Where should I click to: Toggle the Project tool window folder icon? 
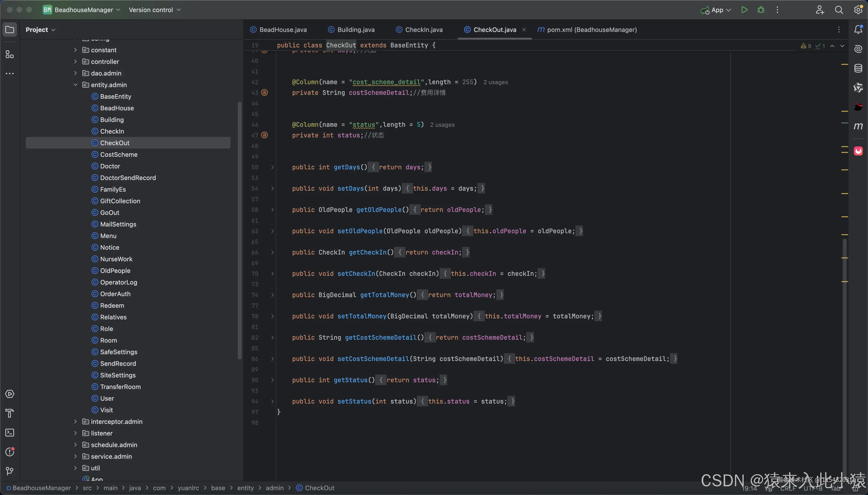coord(10,30)
